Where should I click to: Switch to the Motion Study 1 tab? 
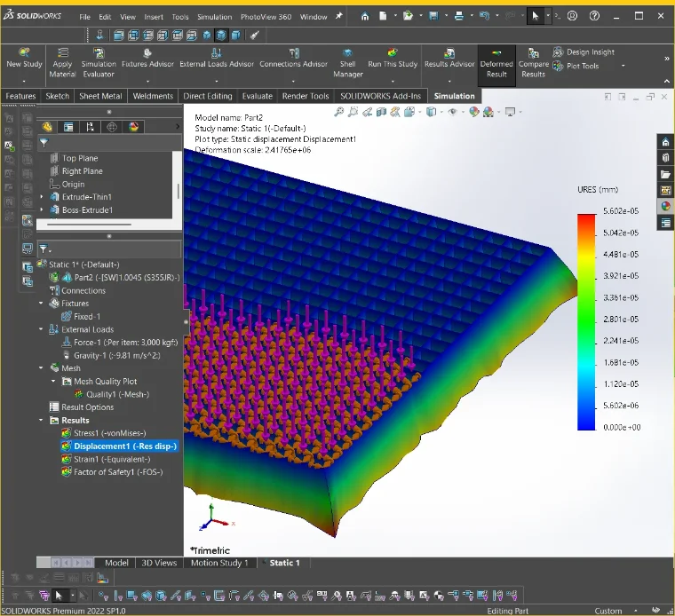pyautogui.click(x=219, y=563)
